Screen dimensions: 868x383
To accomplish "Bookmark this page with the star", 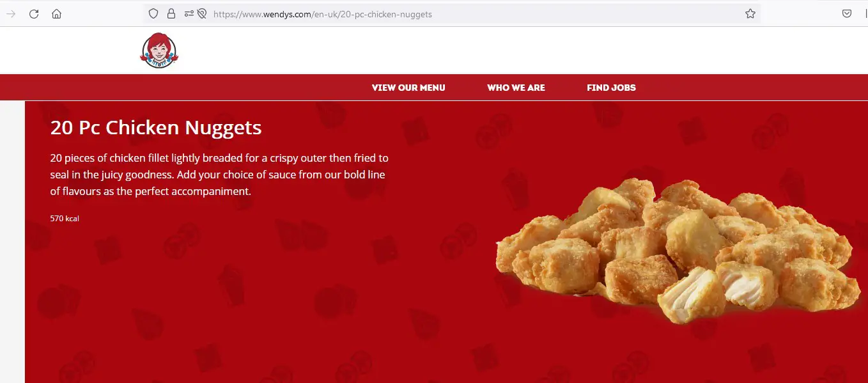I will [750, 13].
